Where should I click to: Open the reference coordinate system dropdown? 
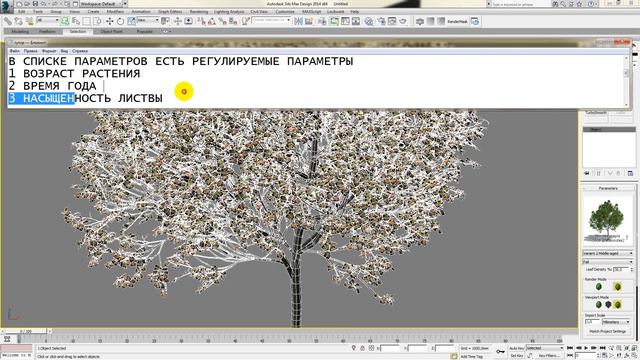148,20
